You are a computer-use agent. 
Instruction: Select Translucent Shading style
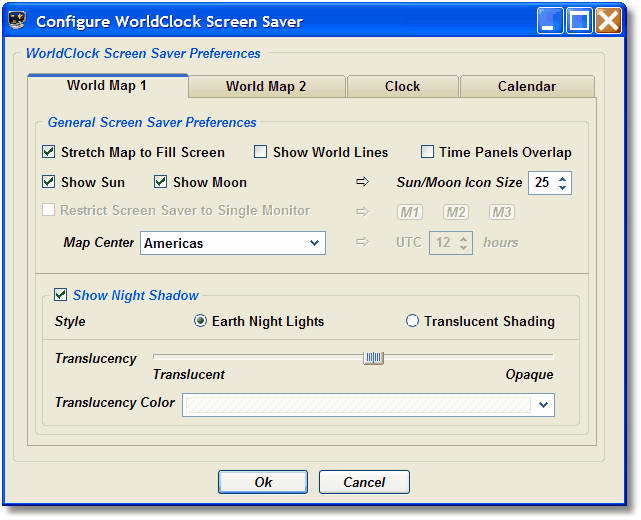pyautogui.click(x=412, y=321)
